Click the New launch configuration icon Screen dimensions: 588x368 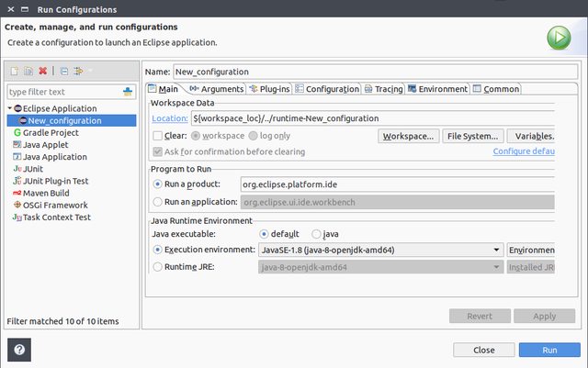(x=15, y=71)
